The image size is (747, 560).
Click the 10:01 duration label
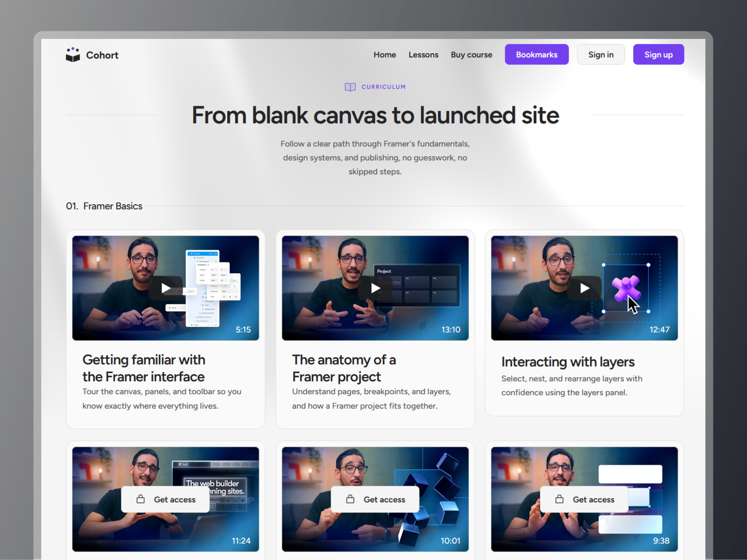pos(451,541)
